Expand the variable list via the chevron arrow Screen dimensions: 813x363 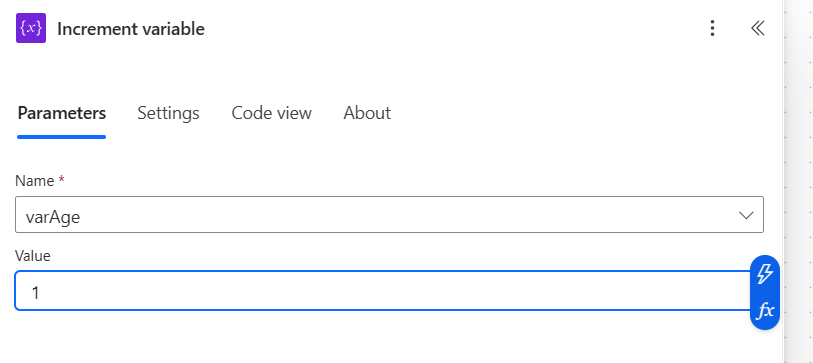[746, 215]
